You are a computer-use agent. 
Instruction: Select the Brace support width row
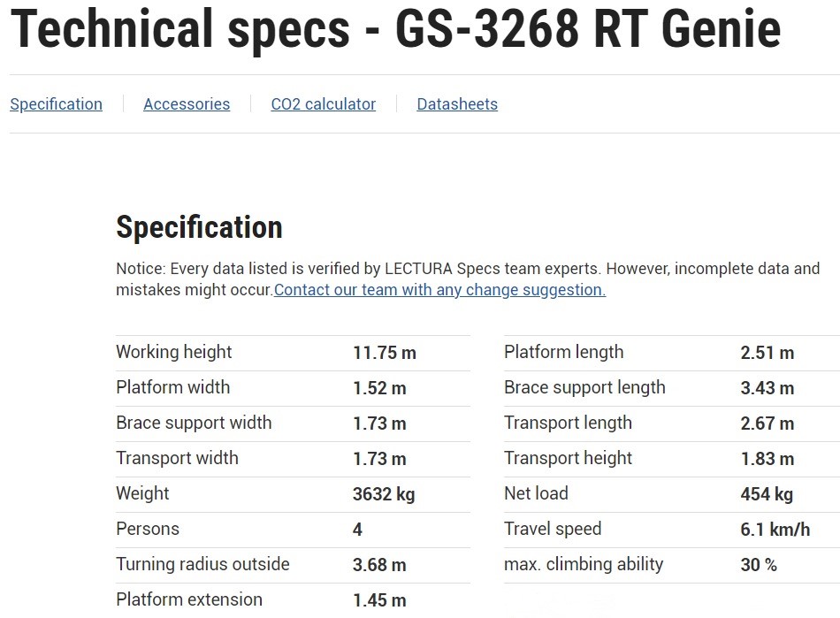pos(194,423)
